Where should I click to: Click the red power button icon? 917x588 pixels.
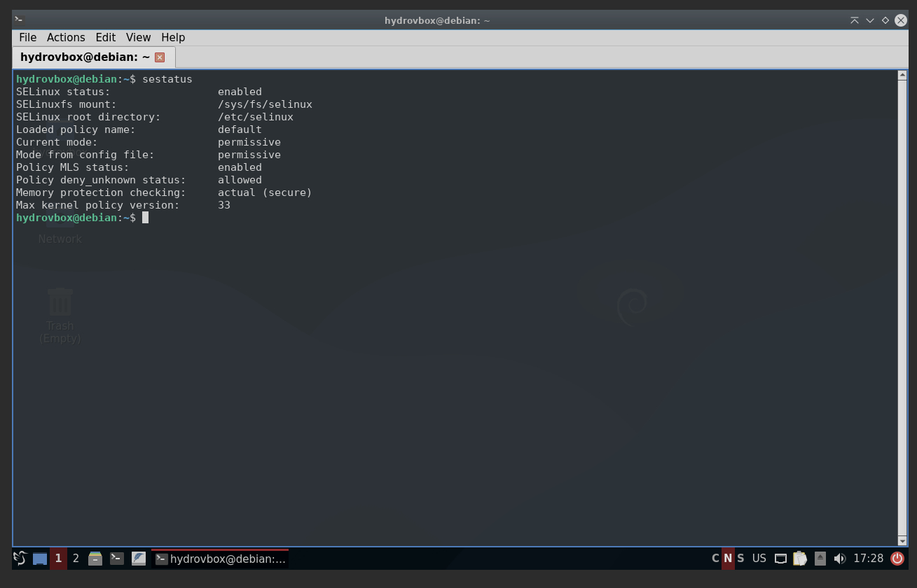(897, 559)
